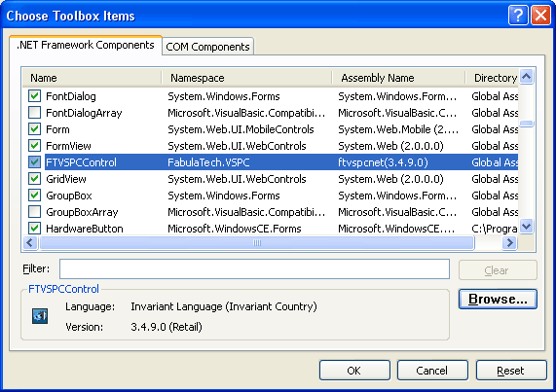Viewport: 556px width, 392px height.
Task: Click the horizontal scroll left arrow
Action: pos(30,243)
